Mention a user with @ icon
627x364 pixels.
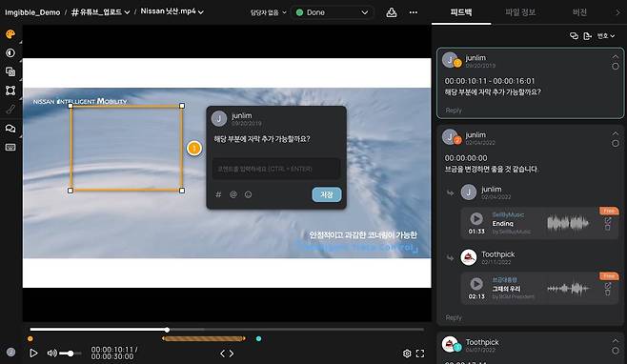[x=233, y=194]
